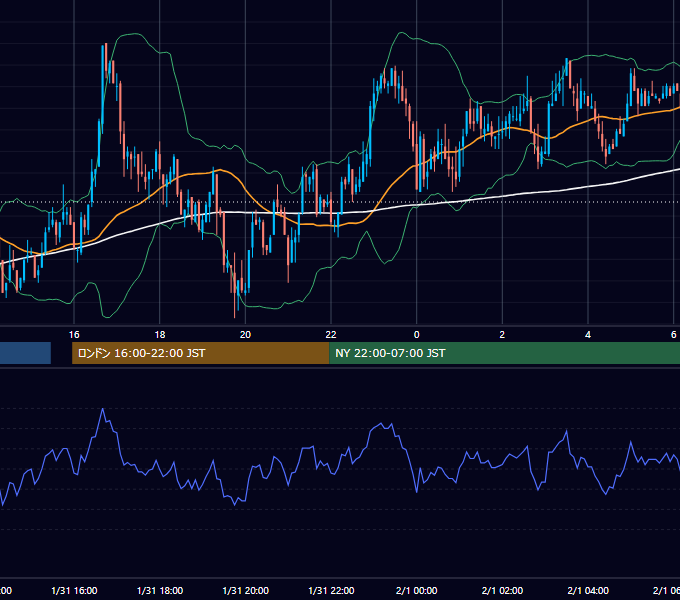
Task: Click the blue session bar at left
Action: point(25,353)
